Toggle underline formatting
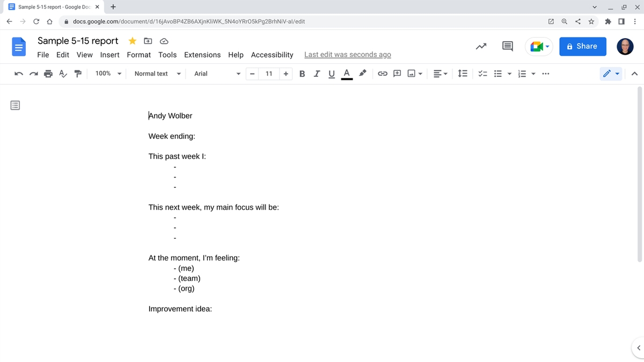The height and width of the screenshot is (362, 644). 331,73
